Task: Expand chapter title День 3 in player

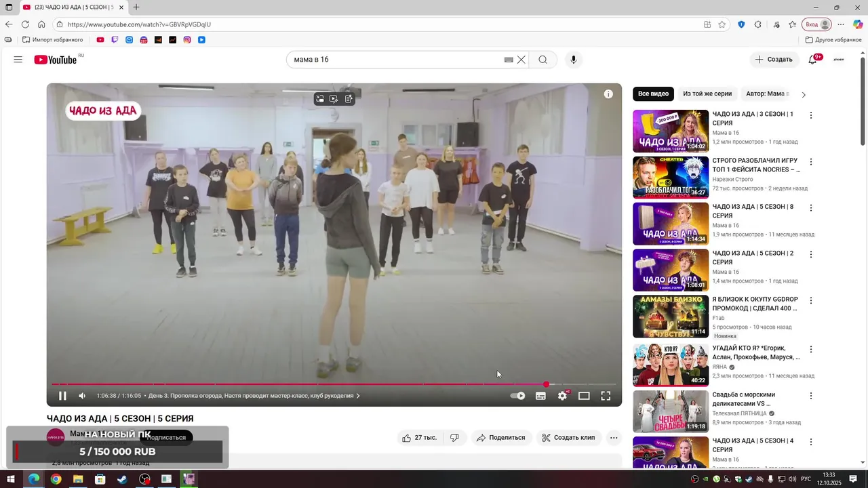Action: tap(254, 396)
